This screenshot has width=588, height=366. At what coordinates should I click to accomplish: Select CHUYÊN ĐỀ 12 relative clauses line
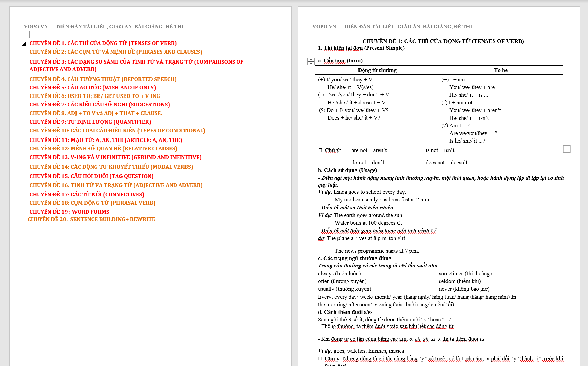point(103,149)
